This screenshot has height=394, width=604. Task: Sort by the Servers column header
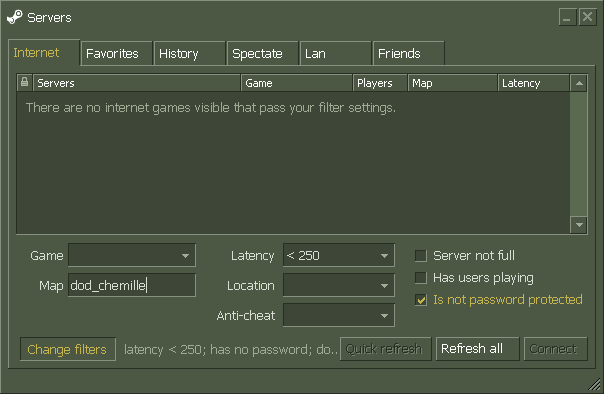point(137,83)
